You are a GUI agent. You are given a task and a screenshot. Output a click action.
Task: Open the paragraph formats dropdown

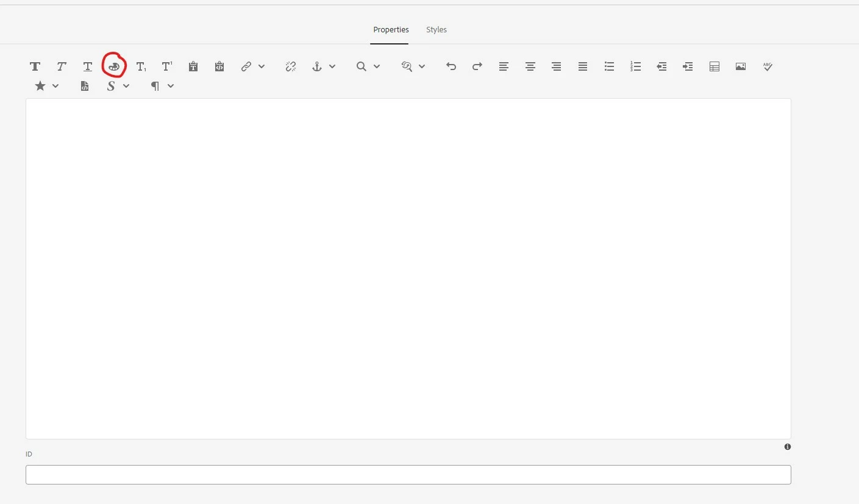[162, 86]
